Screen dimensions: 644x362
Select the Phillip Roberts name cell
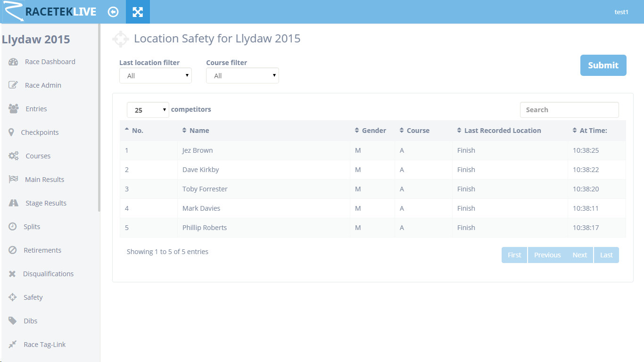[x=264, y=228]
